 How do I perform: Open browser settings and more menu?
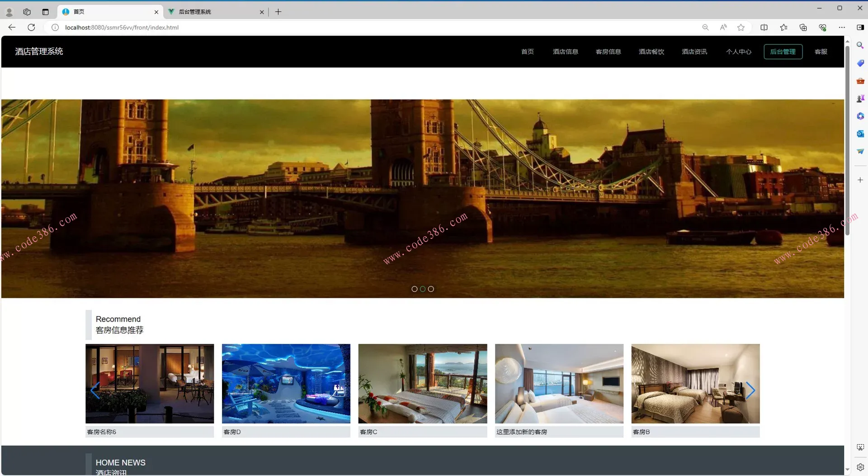[x=841, y=27]
